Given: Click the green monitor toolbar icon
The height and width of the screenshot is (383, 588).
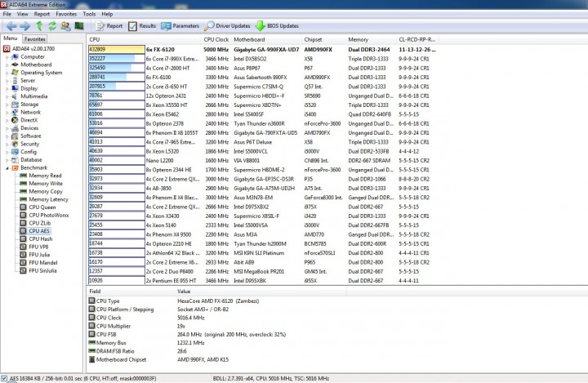Looking at the screenshot, I should [x=79, y=26].
